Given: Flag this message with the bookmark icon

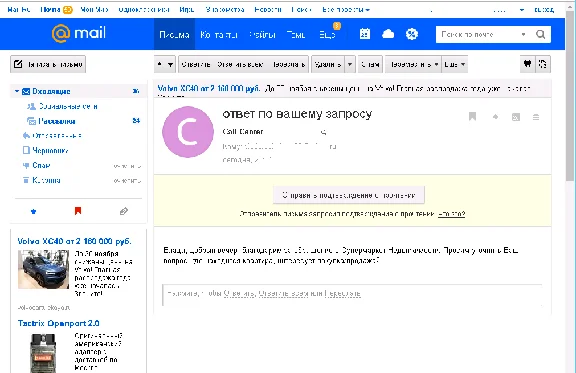Looking at the screenshot, I should pyautogui.click(x=472, y=116).
